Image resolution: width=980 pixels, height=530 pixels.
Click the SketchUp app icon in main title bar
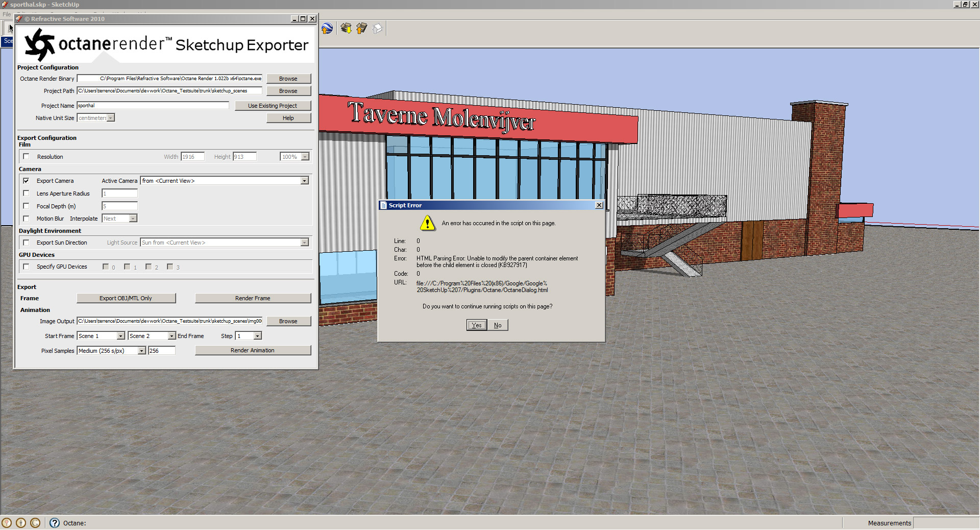pyautogui.click(x=5, y=5)
